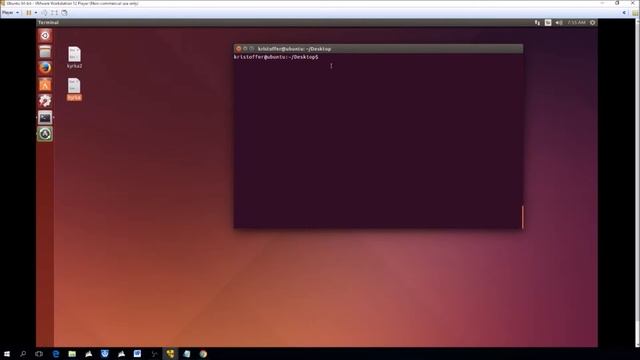Viewport: 640px width, 360px height.
Task: Collapse VMware toolbar chevron at right
Action: pyautogui.click(x=624, y=13)
